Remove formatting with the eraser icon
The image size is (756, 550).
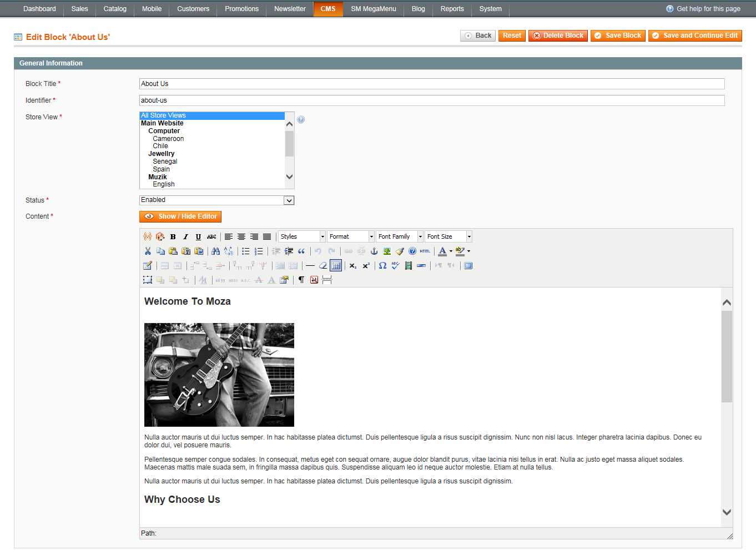tap(323, 265)
